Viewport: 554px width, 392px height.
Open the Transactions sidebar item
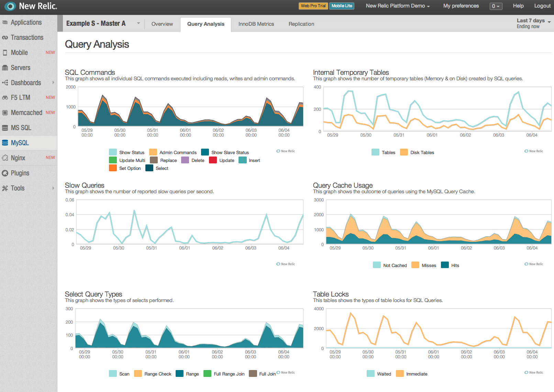[x=29, y=37]
